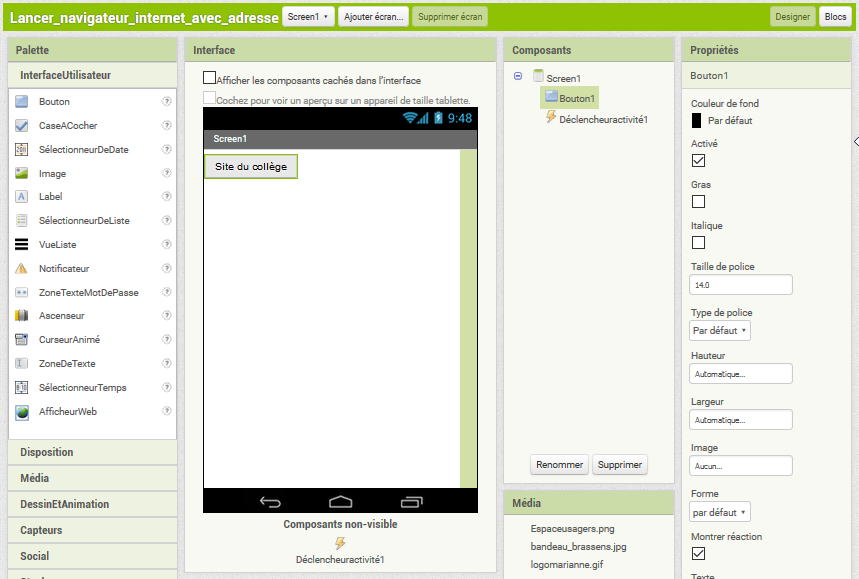859x579 pixels.
Task: Uncheck the Activé property checkbox
Action: pyautogui.click(x=698, y=160)
